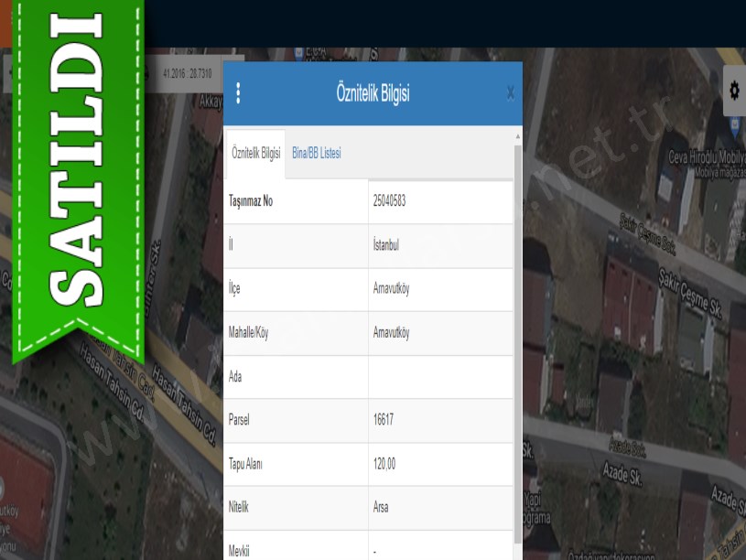This screenshot has height=560, width=746.
Task: Click the empty Ada value cell
Action: [x=439, y=377]
